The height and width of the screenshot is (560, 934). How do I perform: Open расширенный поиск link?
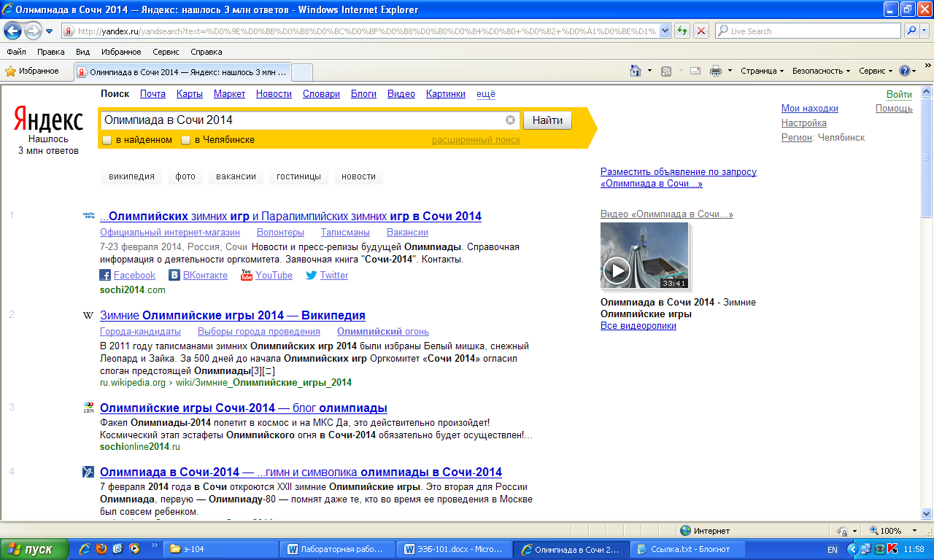(476, 139)
